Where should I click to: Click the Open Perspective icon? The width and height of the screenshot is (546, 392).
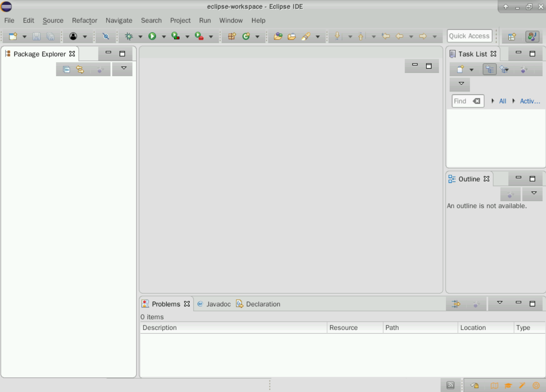click(x=512, y=37)
